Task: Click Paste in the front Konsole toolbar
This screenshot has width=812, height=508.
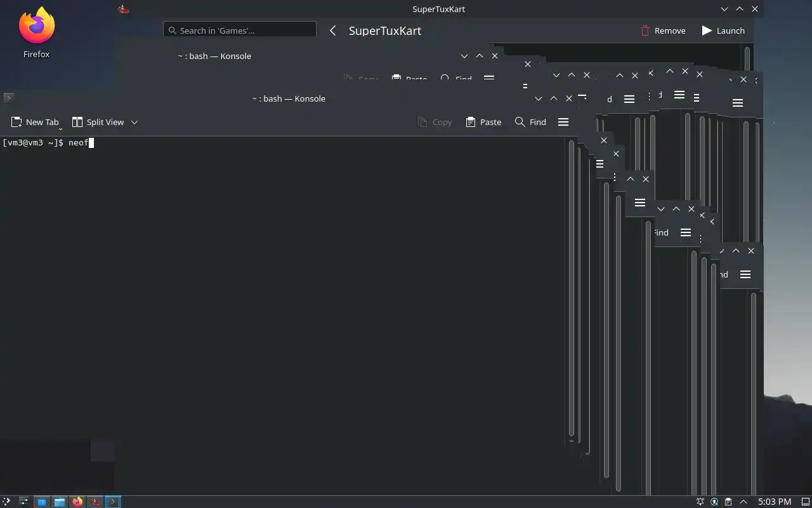Action: coord(483,122)
